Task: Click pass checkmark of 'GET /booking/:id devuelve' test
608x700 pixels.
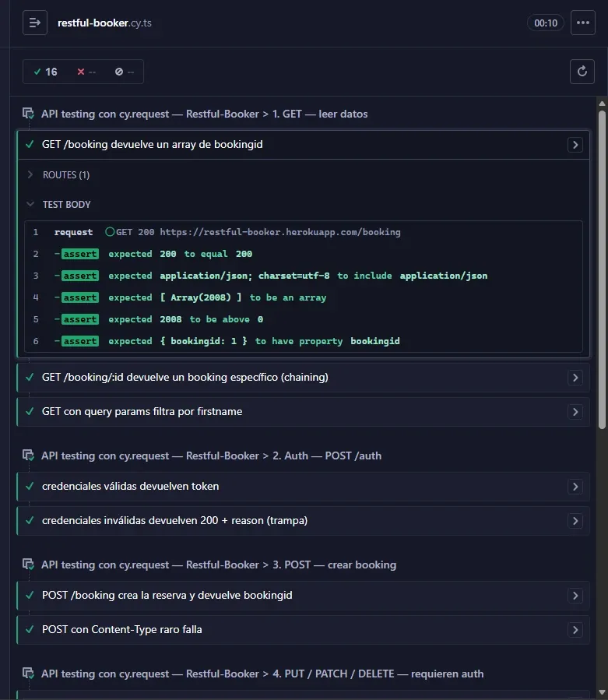Action: point(30,377)
